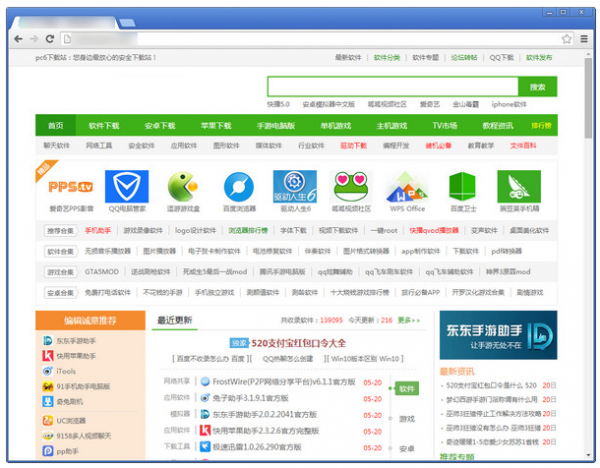Open the 教程资讯 navigation item
Screen dimensions: 600x468
[x=497, y=126]
